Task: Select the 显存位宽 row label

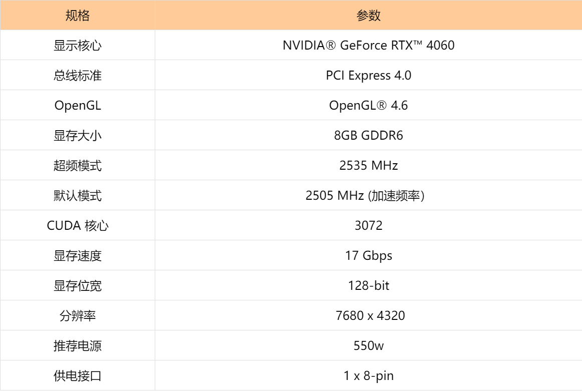Action: point(78,286)
